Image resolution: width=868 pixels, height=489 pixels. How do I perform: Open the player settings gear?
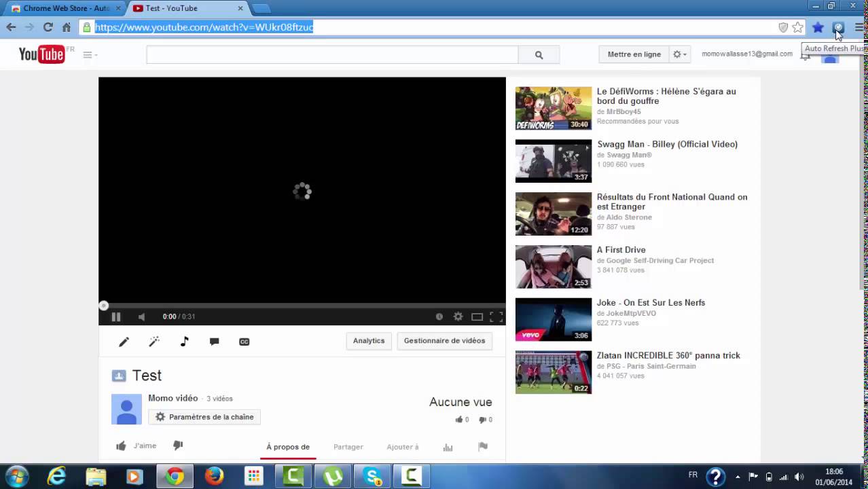coord(458,316)
